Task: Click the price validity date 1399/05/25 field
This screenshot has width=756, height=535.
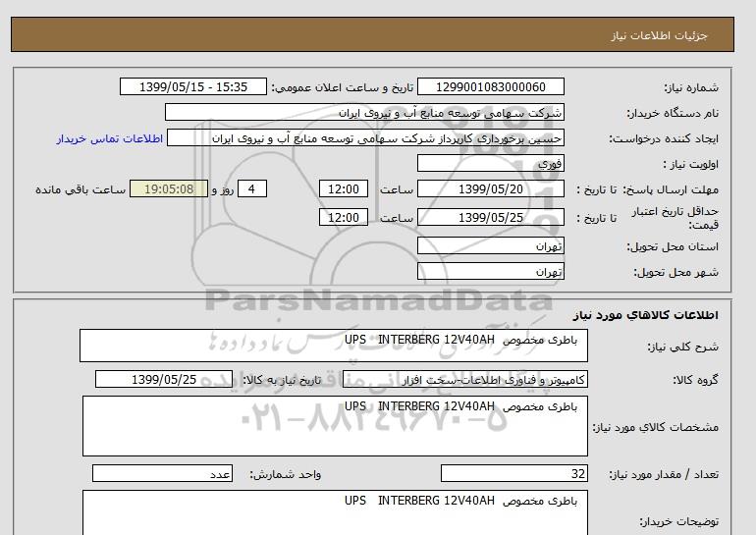Action: [x=490, y=217]
